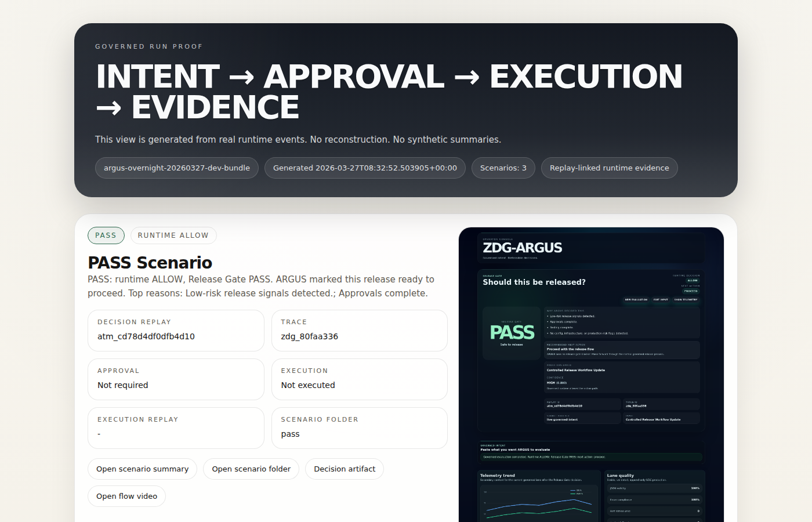Viewport: 812px width, 522px height.
Task: Play the Open flow video link
Action: (x=126, y=496)
